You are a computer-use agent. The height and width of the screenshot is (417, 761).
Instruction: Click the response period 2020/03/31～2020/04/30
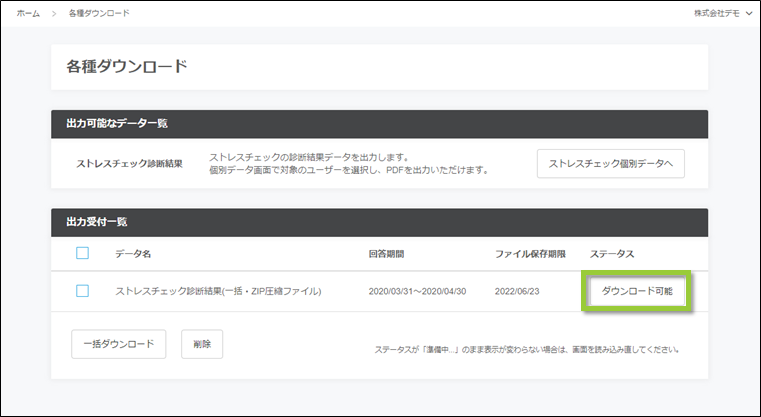(419, 291)
